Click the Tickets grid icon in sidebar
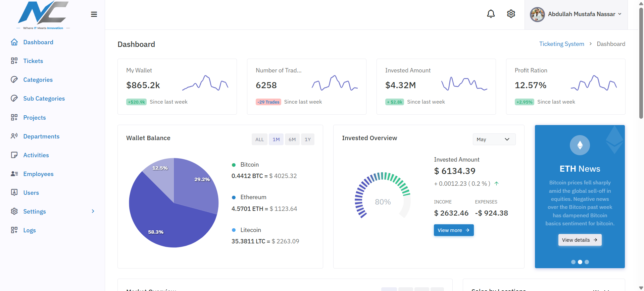 14,61
